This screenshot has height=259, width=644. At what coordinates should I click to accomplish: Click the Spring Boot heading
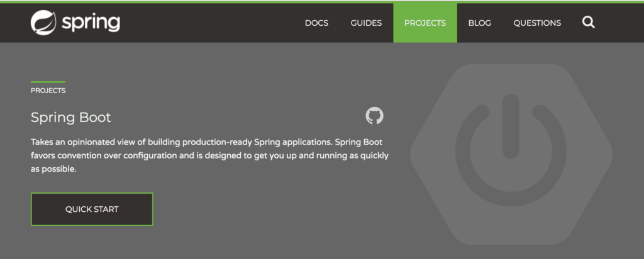click(x=70, y=118)
